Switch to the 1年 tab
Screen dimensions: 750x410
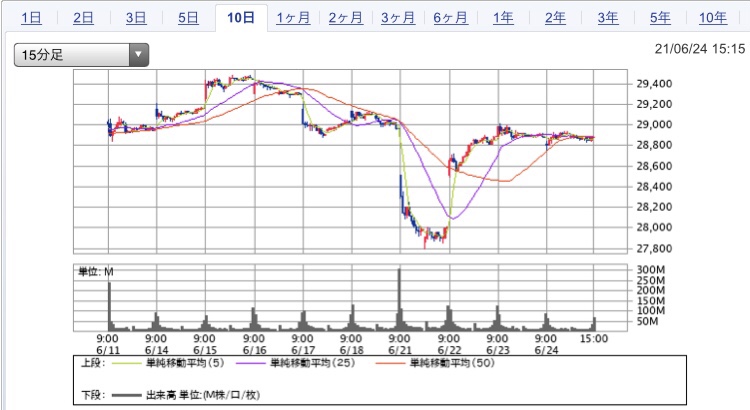(x=504, y=18)
